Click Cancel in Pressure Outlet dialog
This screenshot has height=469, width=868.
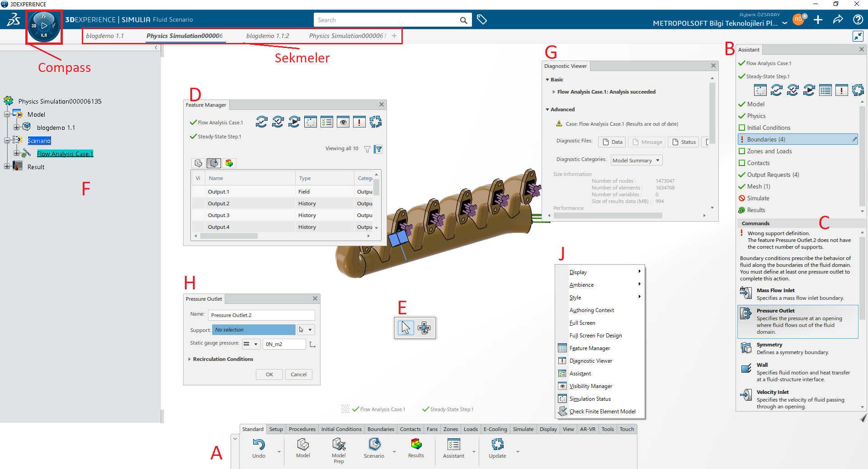point(298,374)
